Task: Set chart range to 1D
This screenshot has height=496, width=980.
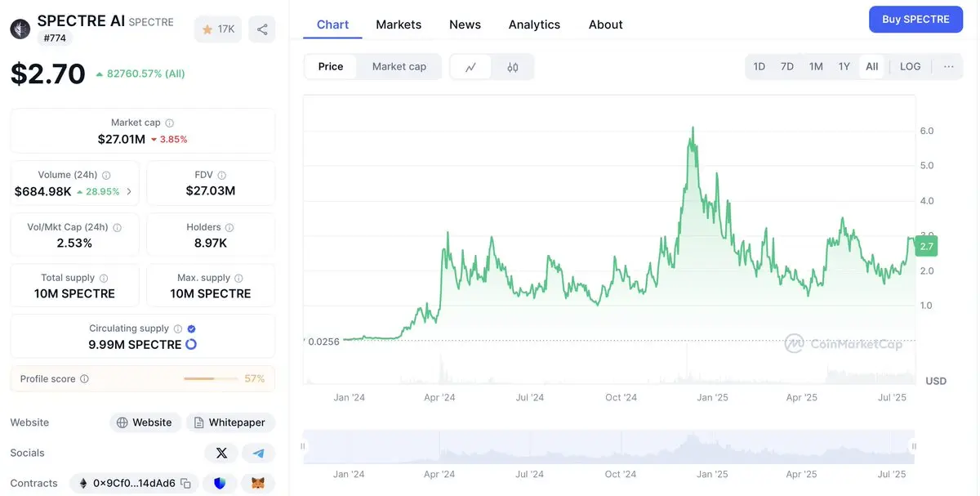Action: click(x=759, y=66)
